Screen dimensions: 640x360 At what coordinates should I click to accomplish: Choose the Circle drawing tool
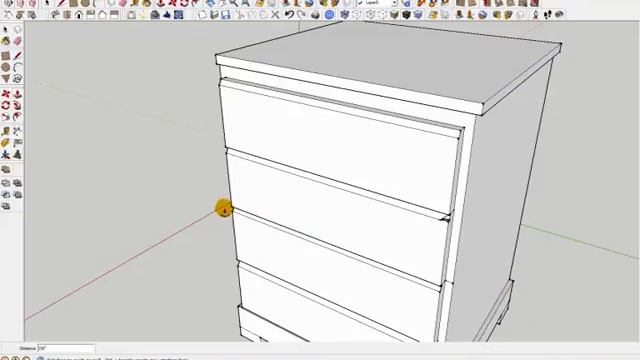(5, 67)
